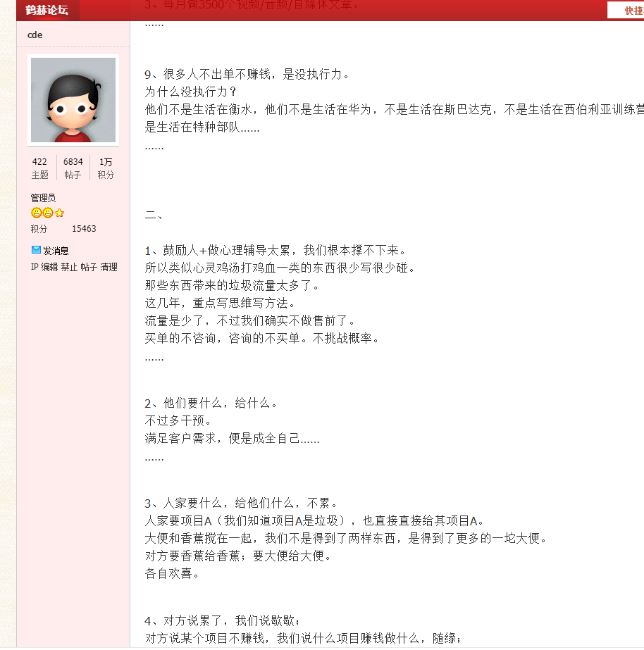The height and width of the screenshot is (650, 644).
Task: Click the user avatar image
Action: (73, 101)
